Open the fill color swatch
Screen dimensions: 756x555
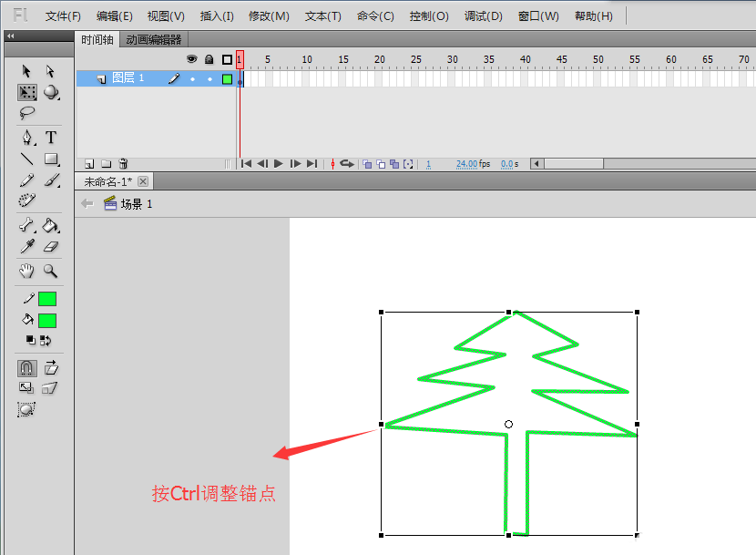point(47,321)
